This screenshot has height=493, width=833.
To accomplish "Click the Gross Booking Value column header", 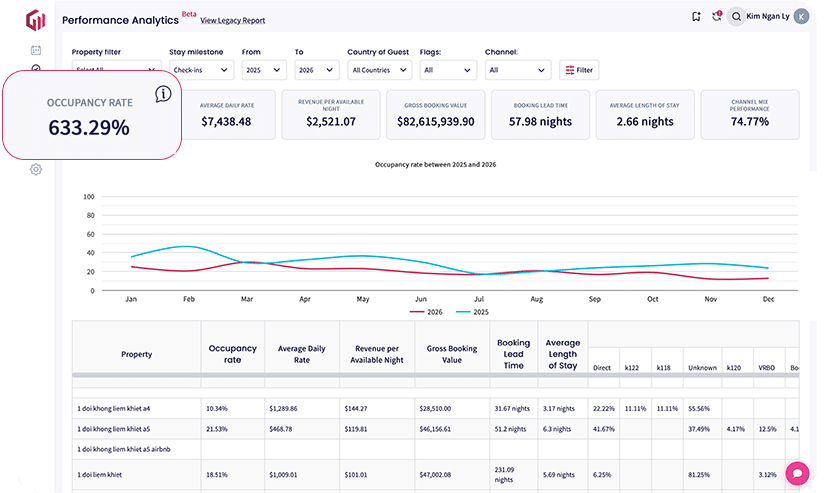I will point(452,354).
